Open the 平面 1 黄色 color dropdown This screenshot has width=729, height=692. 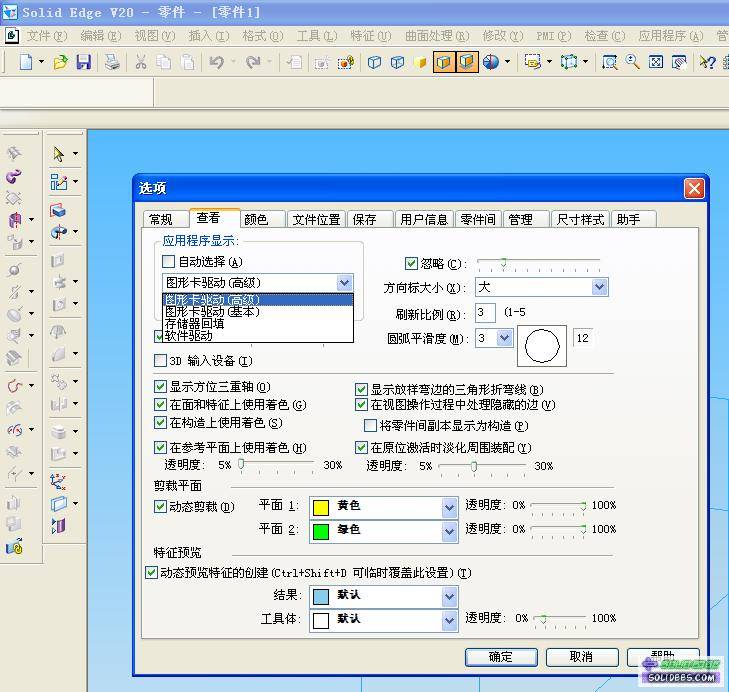tap(449, 507)
